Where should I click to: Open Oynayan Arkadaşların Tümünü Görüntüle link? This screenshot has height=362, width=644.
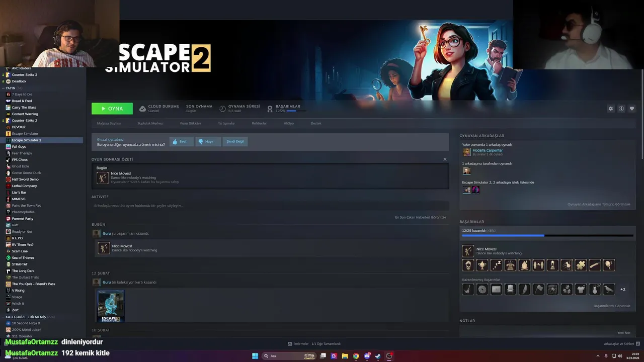click(x=599, y=204)
